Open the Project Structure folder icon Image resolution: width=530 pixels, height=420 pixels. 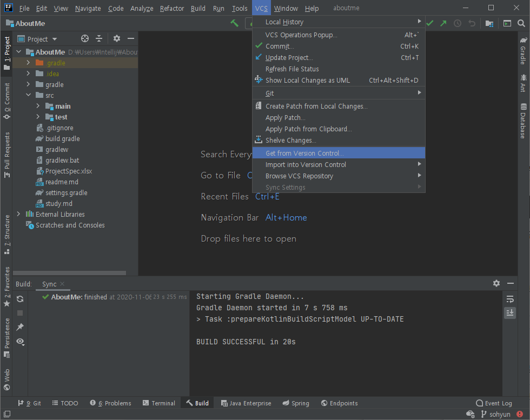tap(489, 23)
